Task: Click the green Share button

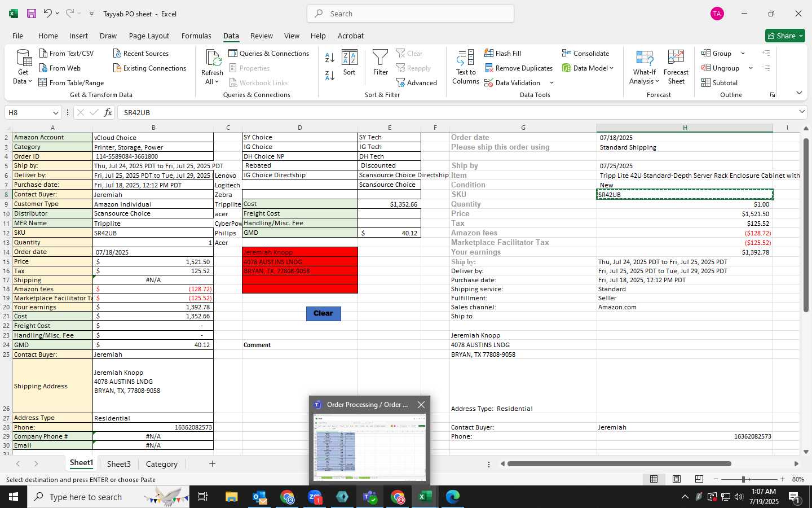Action: point(785,36)
